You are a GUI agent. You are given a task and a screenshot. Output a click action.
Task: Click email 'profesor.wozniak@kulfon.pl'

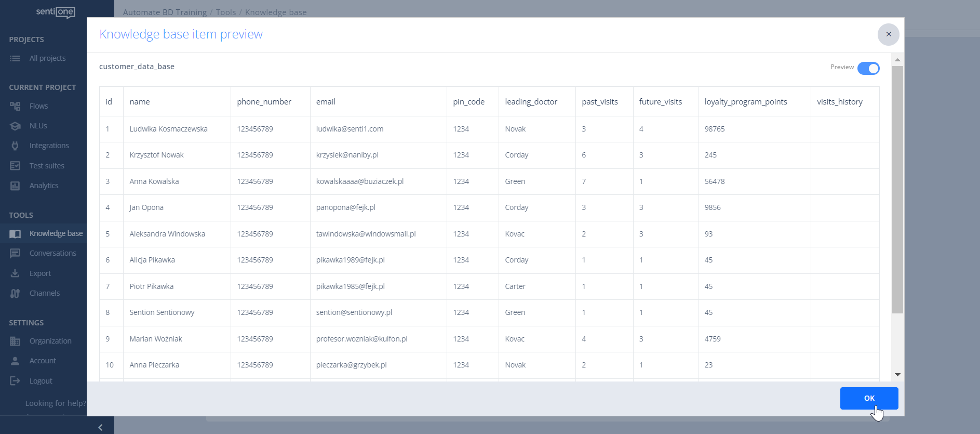click(361, 339)
